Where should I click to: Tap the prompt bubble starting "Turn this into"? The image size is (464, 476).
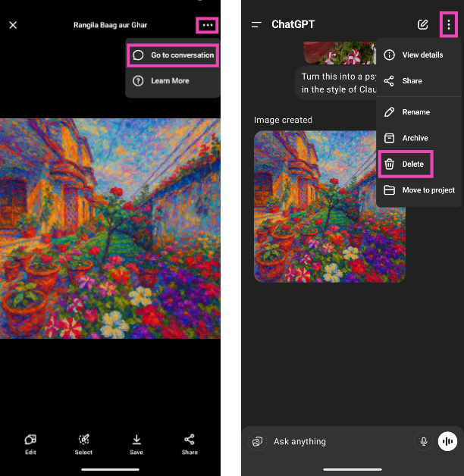coord(336,83)
